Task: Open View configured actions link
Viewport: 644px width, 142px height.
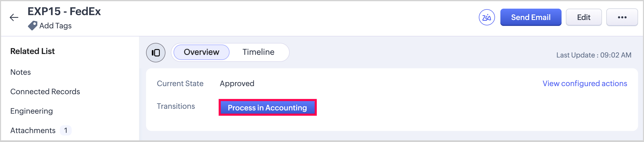Action: point(585,84)
